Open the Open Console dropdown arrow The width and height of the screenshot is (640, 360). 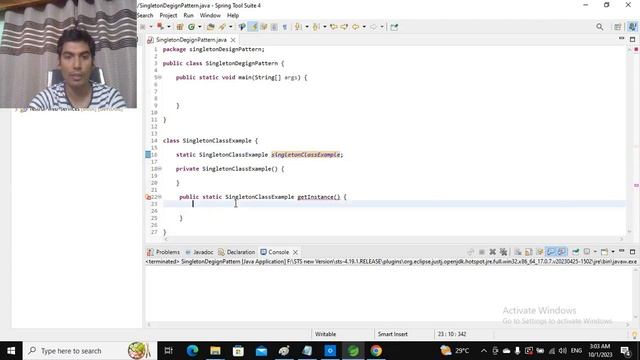click(613, 252)
